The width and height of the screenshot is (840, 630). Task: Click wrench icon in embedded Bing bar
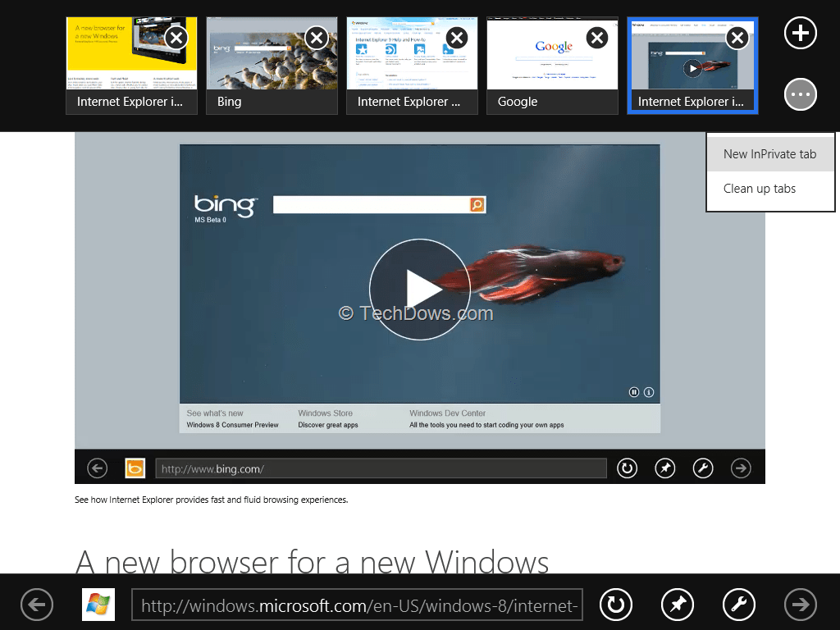pyautogui.click(x=703, y=468)
